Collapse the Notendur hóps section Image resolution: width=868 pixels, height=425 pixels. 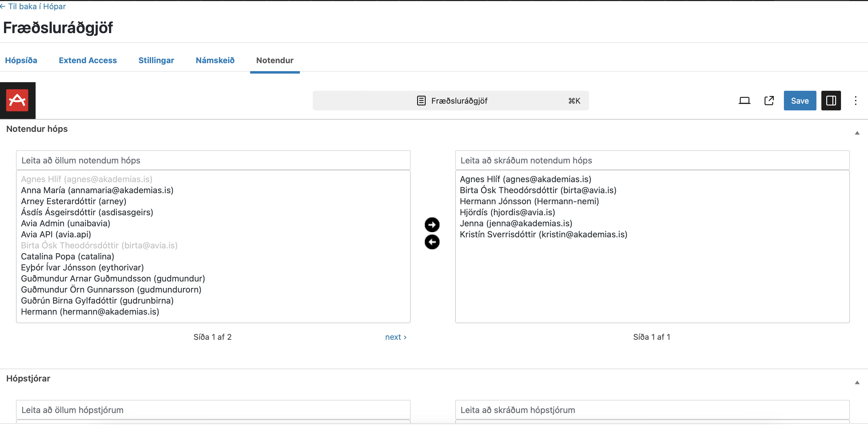pyautogui.click(x=857, y=133)
